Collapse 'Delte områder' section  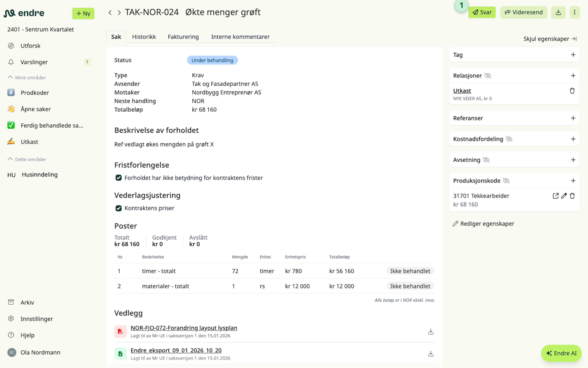27,159
